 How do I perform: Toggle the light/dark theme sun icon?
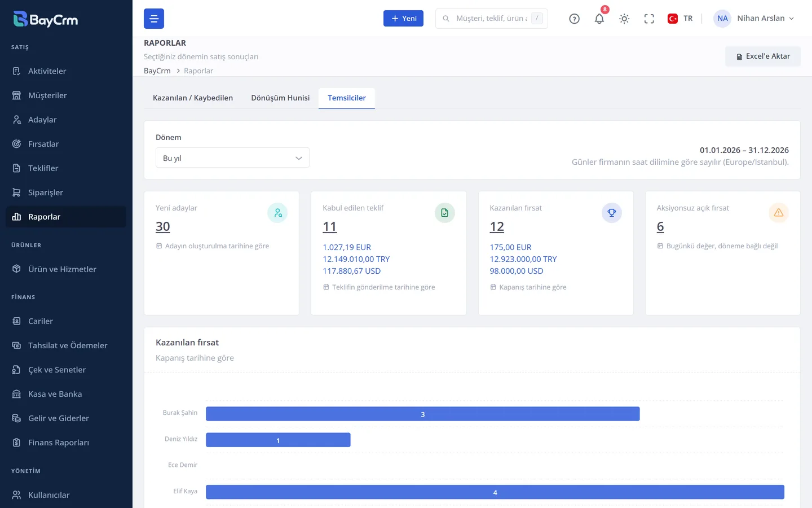(x=624, y=19)
